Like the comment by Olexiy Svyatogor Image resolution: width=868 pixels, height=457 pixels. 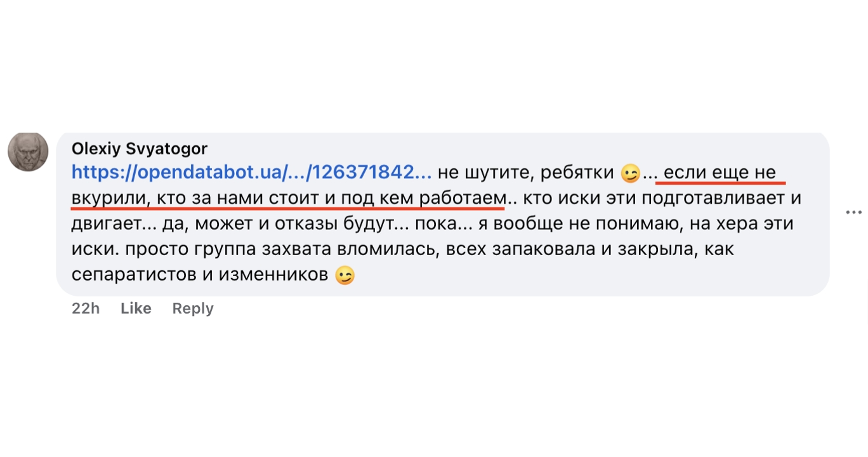pos(136,308)
